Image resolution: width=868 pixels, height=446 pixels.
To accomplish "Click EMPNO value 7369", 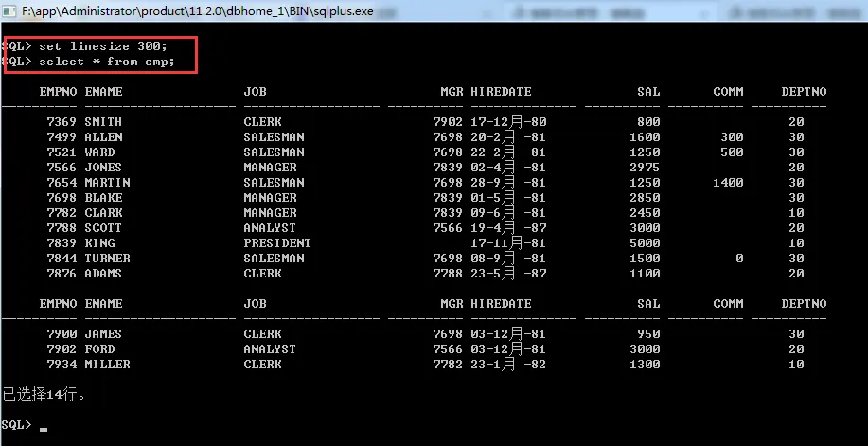I will (x=62, y=122).
